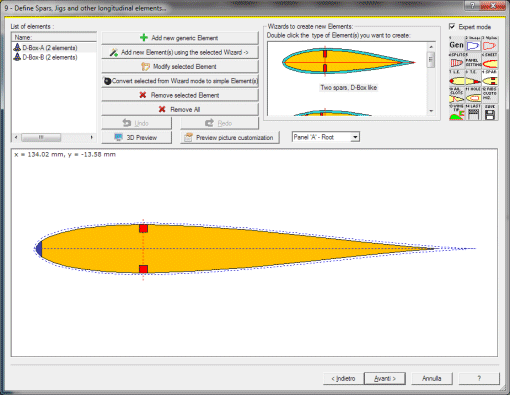This screenshot has width=510, height=395.
Task: Click Add new generic Element button
Action: [x=180, y=38]
